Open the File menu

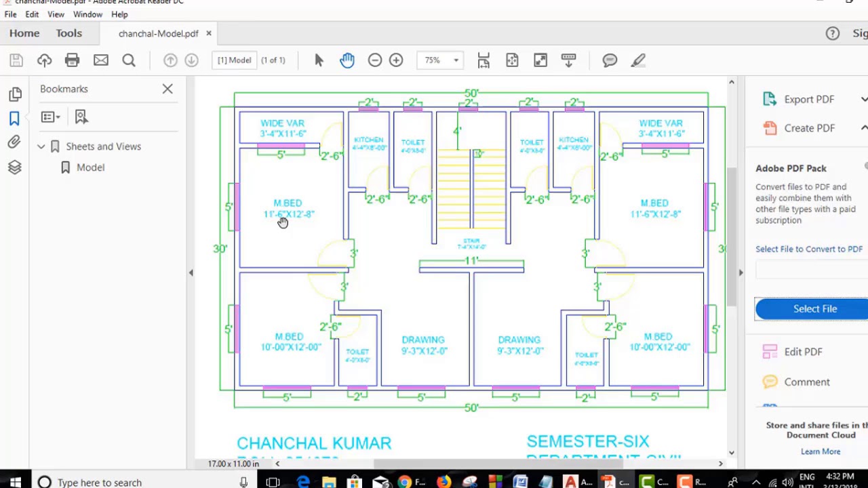click(x=10, y=14)
